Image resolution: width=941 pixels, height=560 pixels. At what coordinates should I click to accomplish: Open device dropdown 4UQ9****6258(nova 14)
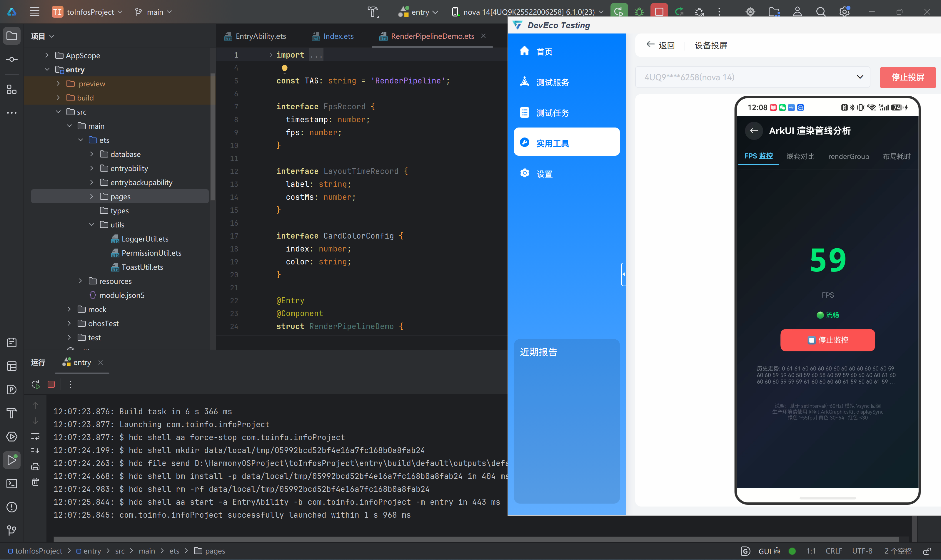(753, 77)
